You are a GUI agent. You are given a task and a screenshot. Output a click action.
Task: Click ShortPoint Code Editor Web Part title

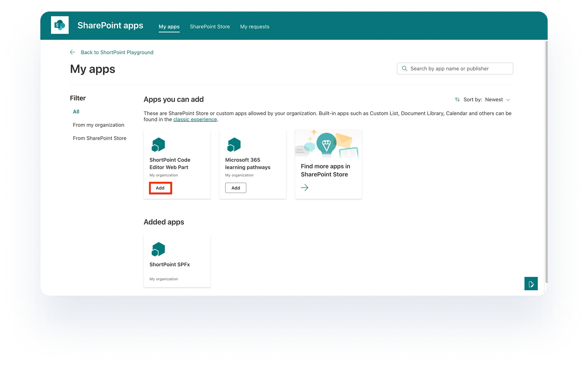click(x=170, y=163)
